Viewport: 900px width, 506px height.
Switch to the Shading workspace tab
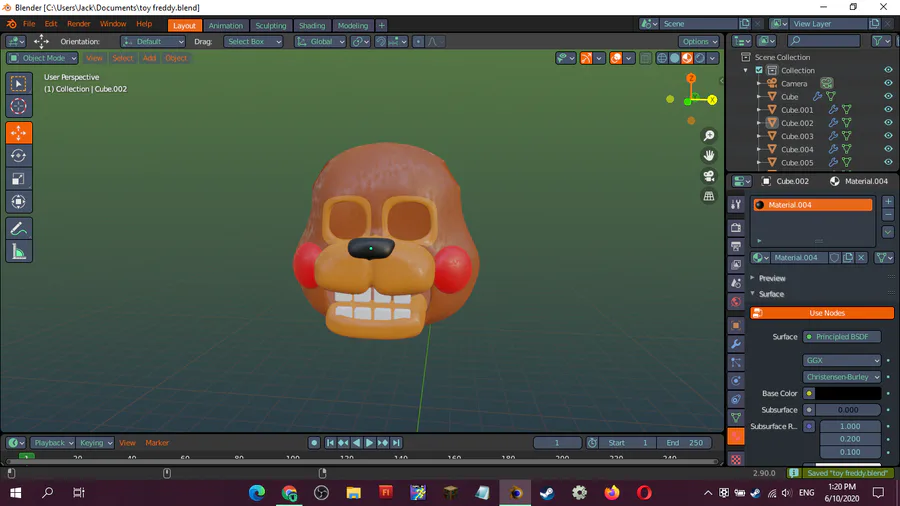[x=312, y=25]
